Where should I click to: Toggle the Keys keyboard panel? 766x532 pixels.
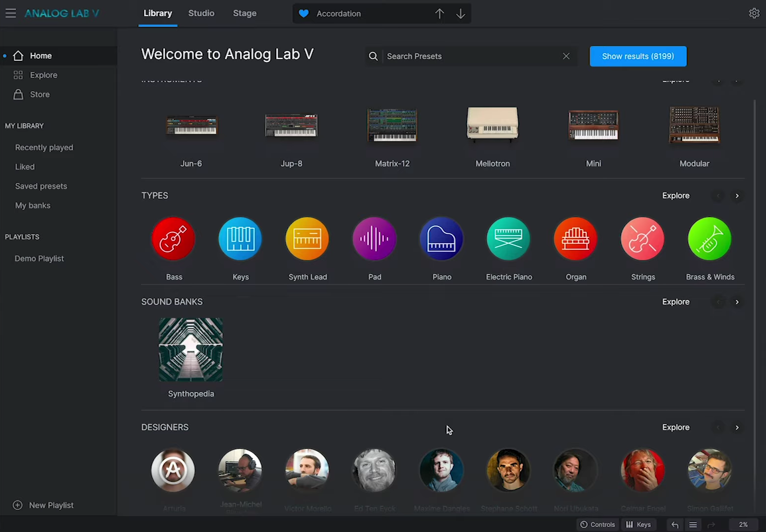[638, 525]
